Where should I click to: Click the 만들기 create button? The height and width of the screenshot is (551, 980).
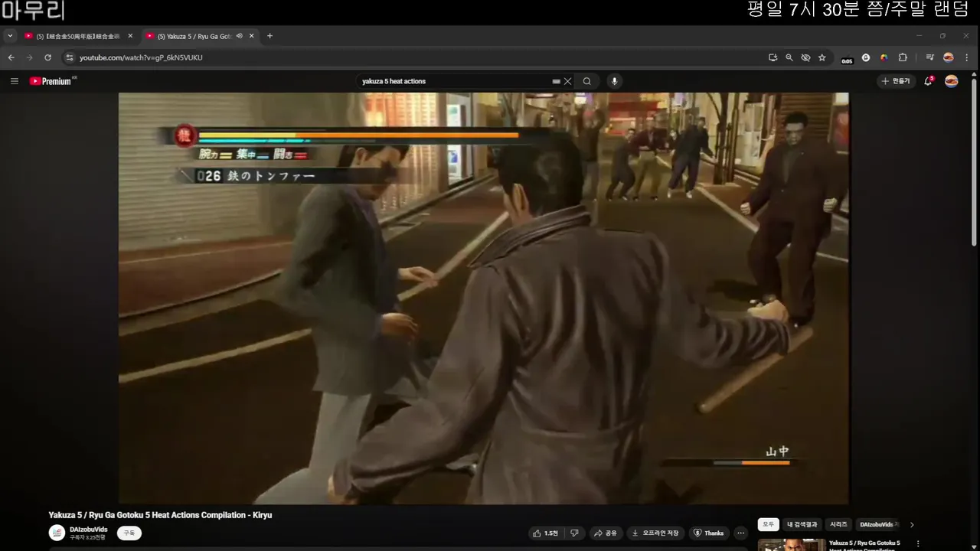click(x=896, y=81)
